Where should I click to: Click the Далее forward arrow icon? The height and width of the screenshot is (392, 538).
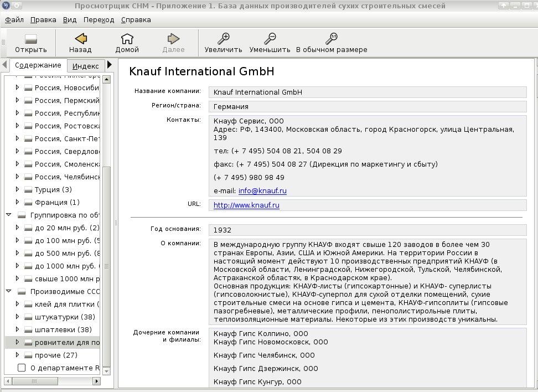click(x=173, y=38)
